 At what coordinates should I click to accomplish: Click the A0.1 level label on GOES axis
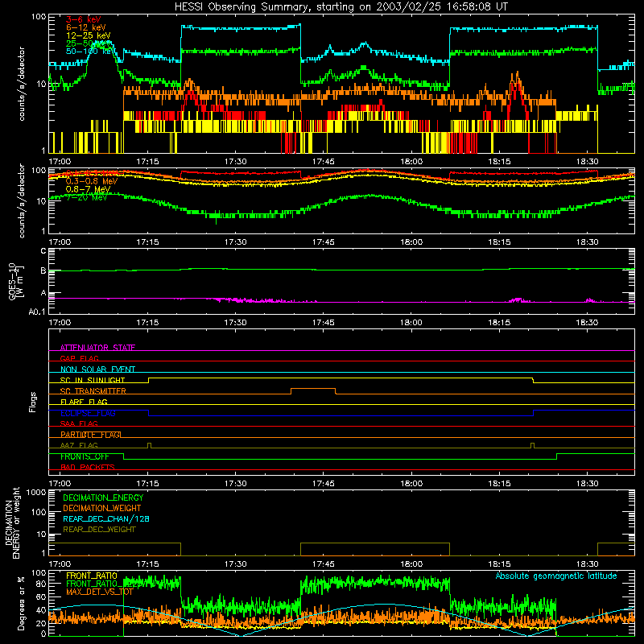[37, 312]
